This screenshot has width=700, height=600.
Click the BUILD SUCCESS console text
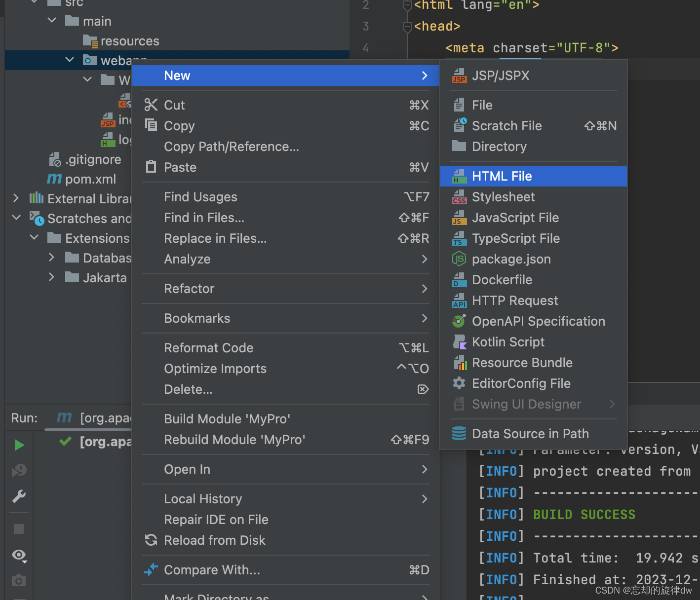click(x=584, y=515)
